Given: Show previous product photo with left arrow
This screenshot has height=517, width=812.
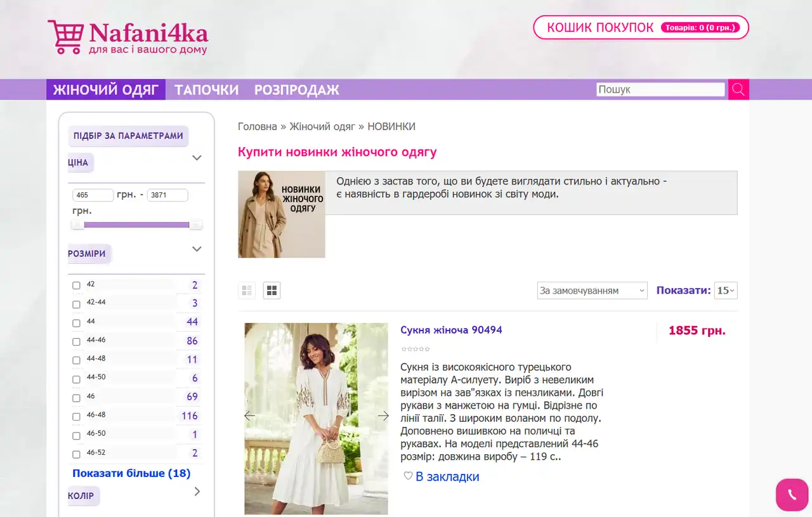Looking at the screenshot, I should [x=249, y=416].
